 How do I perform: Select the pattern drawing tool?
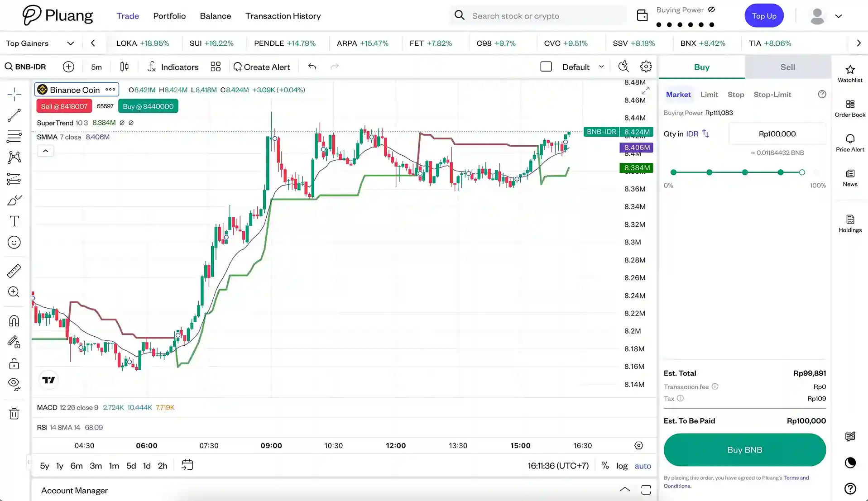(x=14, y=157)
